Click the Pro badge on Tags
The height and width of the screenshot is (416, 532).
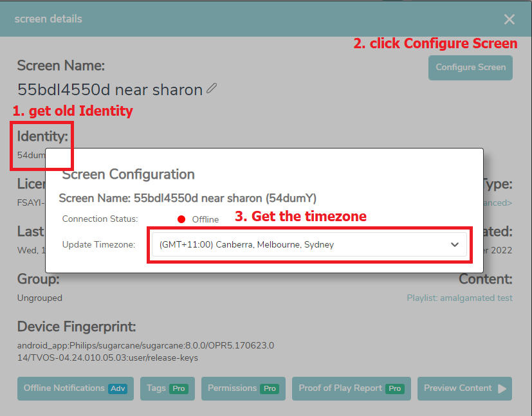(x=178, y=388)
